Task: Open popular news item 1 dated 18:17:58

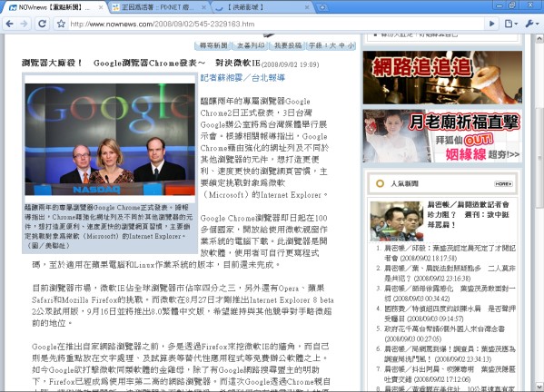Action: coord(450,253)
